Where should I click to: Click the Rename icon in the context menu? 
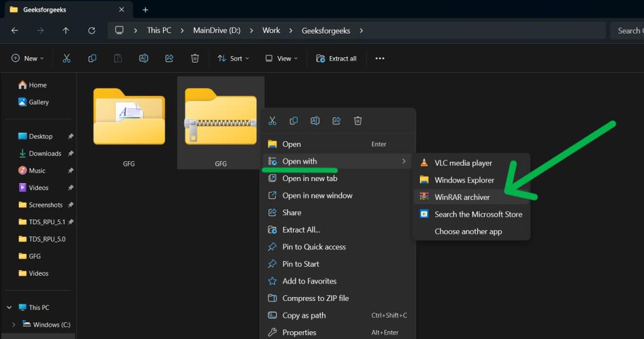[315, 121]
